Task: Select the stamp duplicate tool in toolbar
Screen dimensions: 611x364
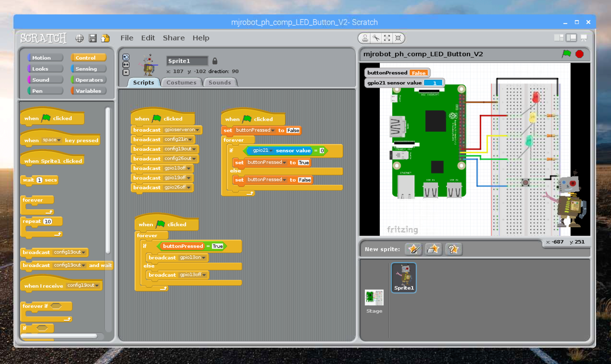Action: [365, 38]
